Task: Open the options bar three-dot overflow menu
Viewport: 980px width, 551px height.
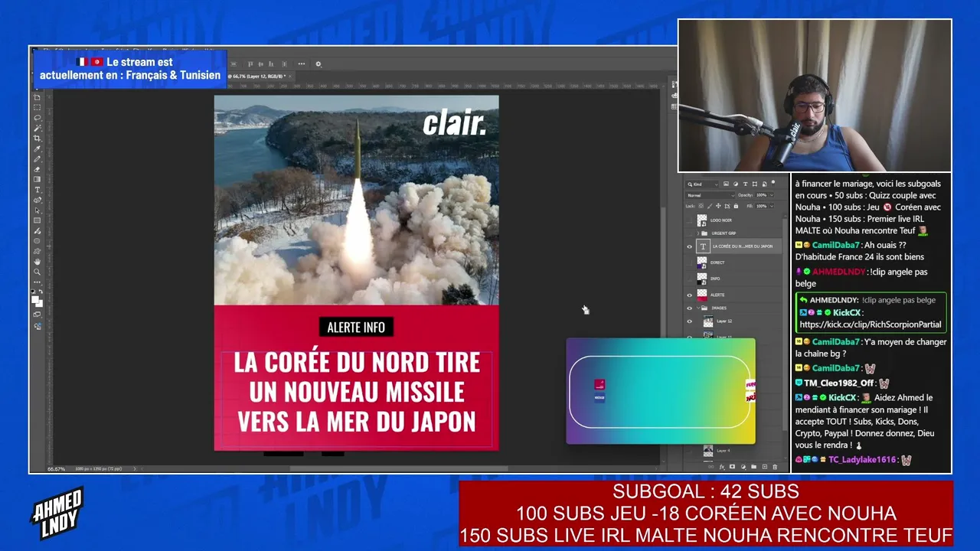Action: [302, 64]
